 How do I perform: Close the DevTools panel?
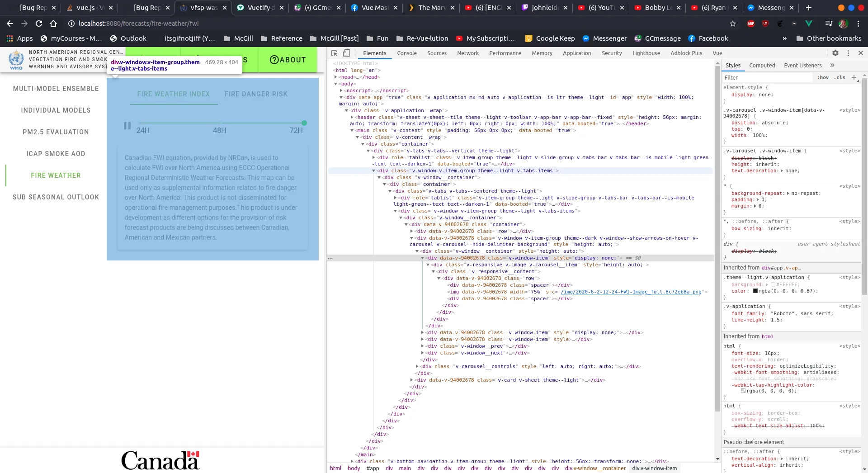tap(861, 53)
